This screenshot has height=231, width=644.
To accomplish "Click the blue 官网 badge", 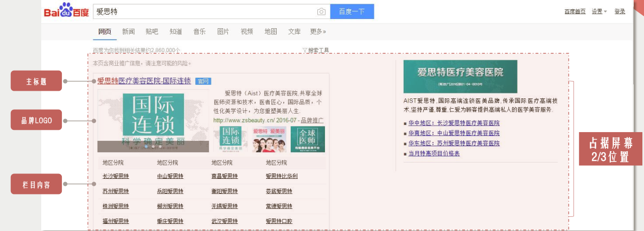I will click(203, 81).
